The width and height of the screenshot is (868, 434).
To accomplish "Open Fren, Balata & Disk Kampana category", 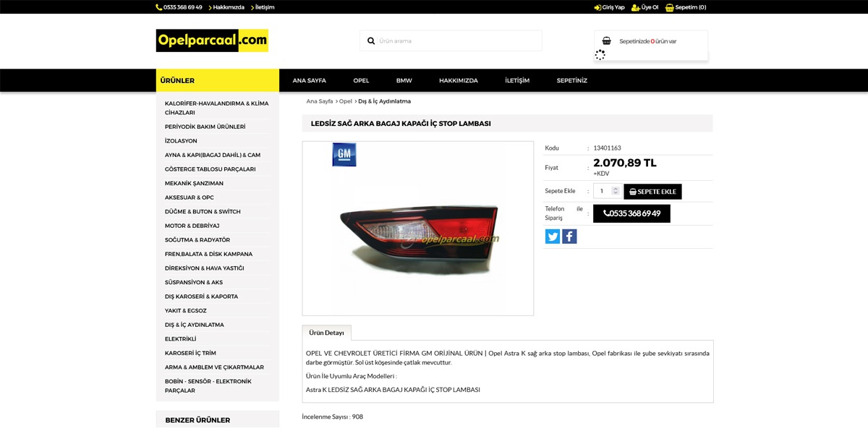I will pos(209,254).
